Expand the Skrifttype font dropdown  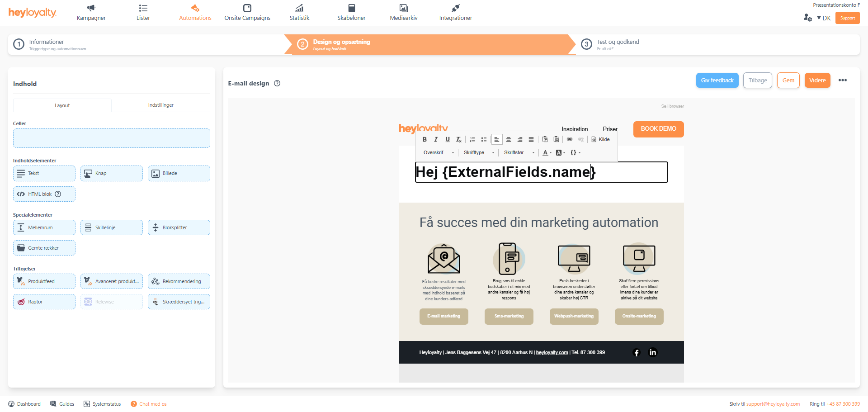point(478,153)
